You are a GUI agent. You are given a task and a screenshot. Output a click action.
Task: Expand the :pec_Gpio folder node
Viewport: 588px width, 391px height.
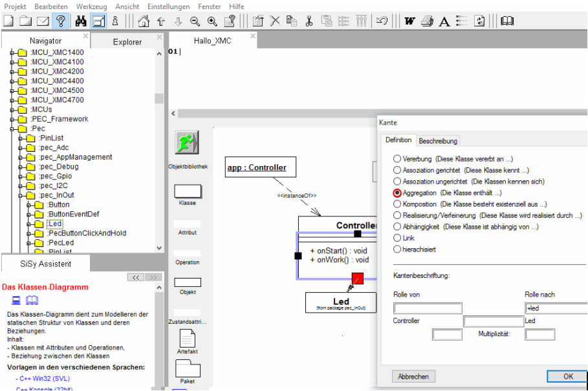point(21,176)
